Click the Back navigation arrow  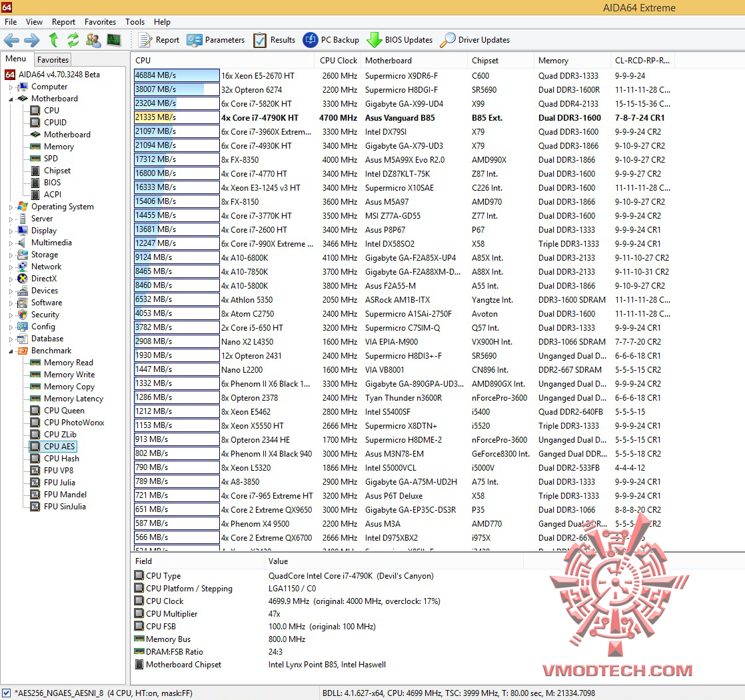pyautogui.click(x=12, y=40)
